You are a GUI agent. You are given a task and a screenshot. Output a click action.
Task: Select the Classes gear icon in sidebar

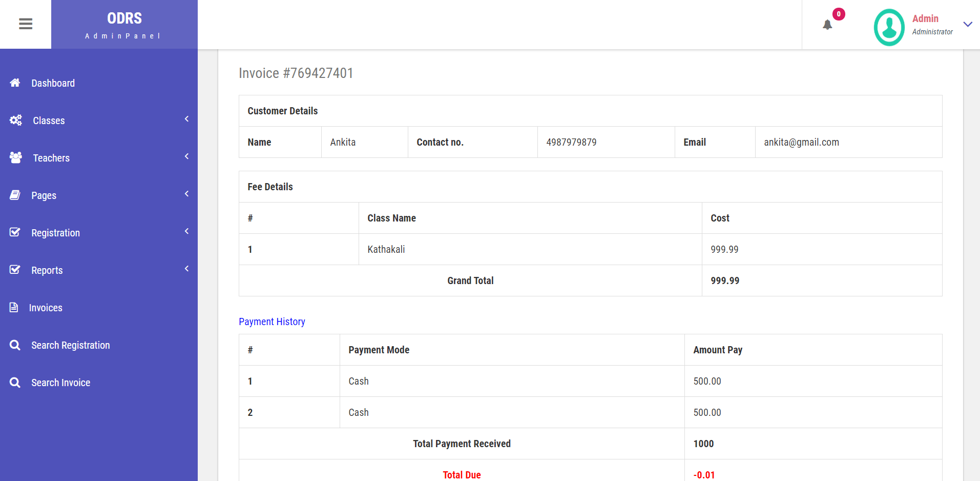(15, 120)
